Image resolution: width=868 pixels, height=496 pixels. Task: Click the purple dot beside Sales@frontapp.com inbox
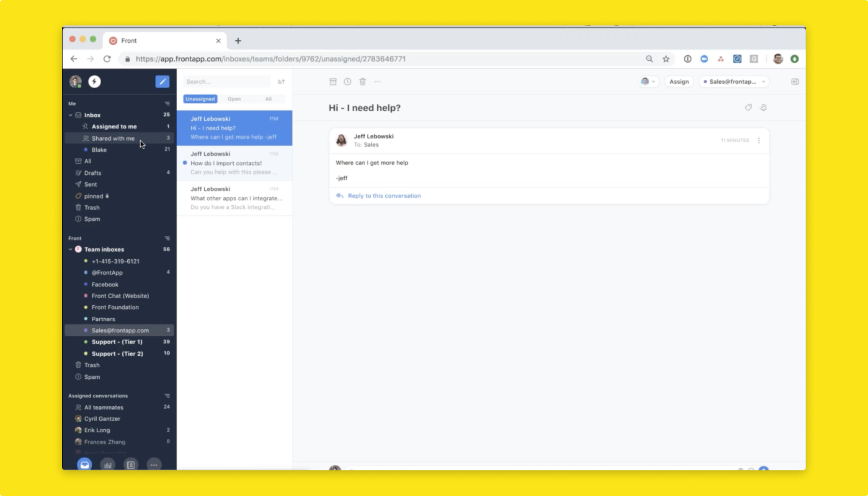86,330
